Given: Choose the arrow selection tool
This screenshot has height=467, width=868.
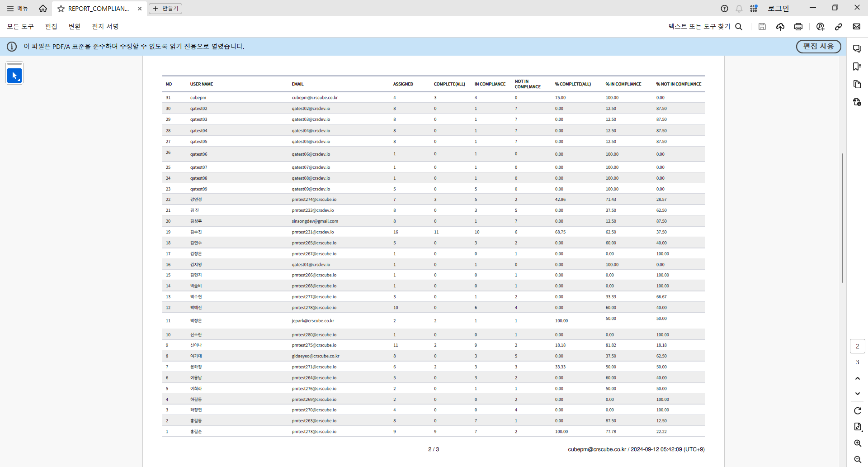Looking at the screenshot, I should click(14, 76).
